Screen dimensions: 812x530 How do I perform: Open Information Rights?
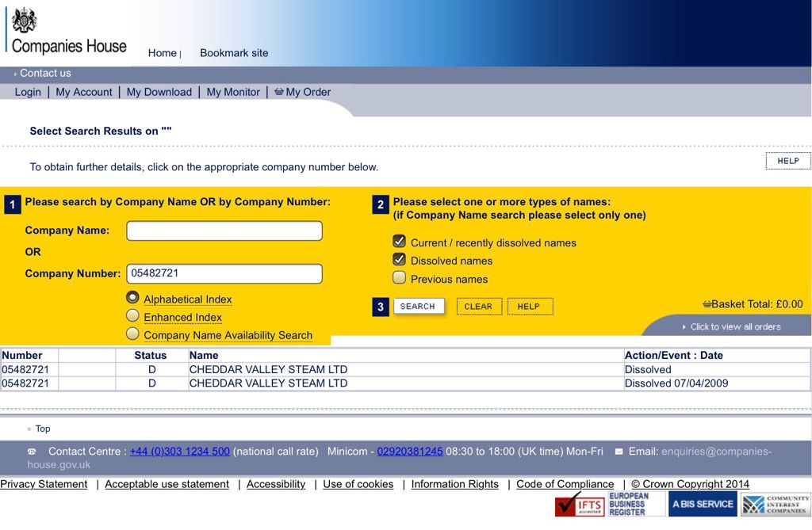pyautogui.click(x=454, y=484)
